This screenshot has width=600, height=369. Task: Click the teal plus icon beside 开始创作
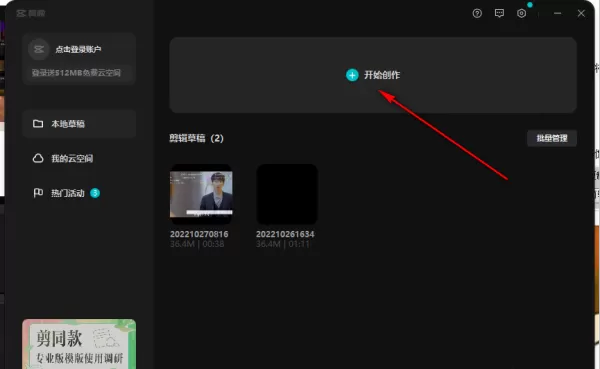(352, 75)
